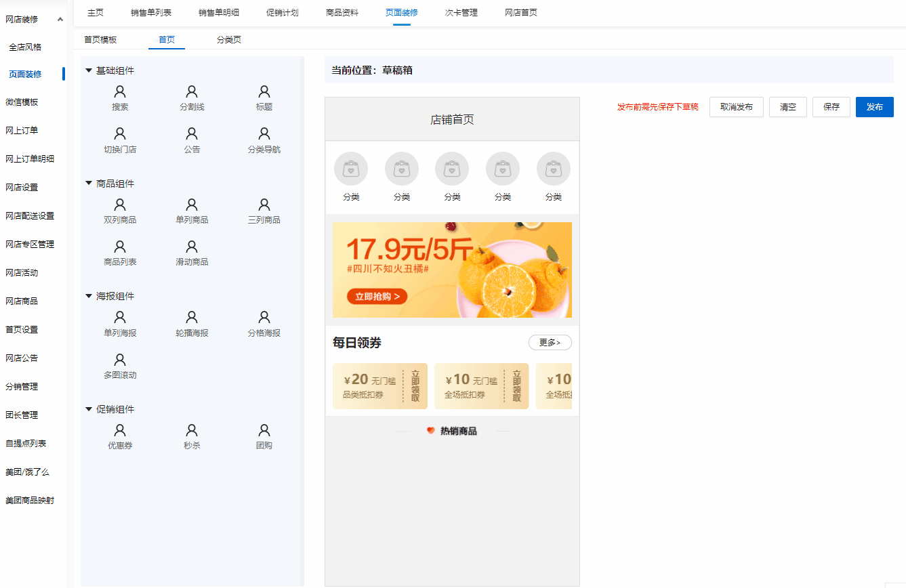The image size is (906, 588).
Task: Open 全店风格 in the sidebar
Action: 25,47
